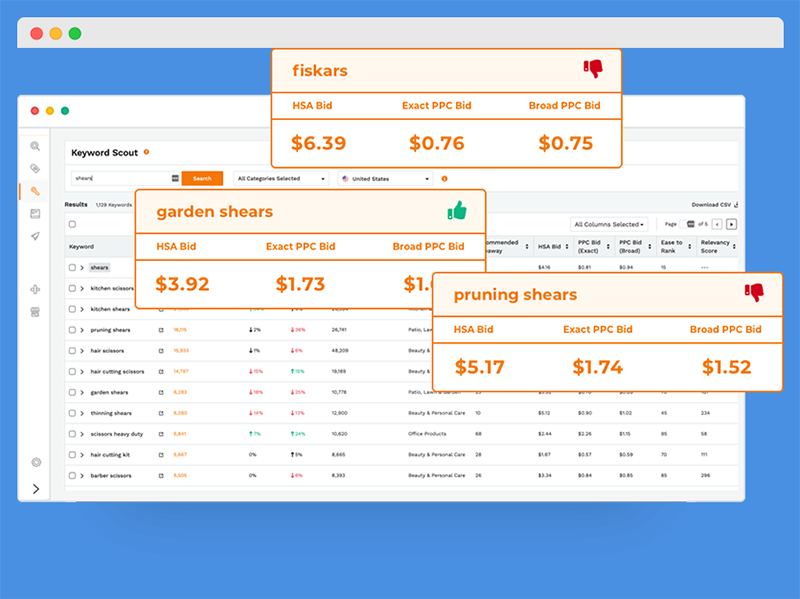Expand the shears keyword row chevron
The image size is (800, 599).
[82, 267]
